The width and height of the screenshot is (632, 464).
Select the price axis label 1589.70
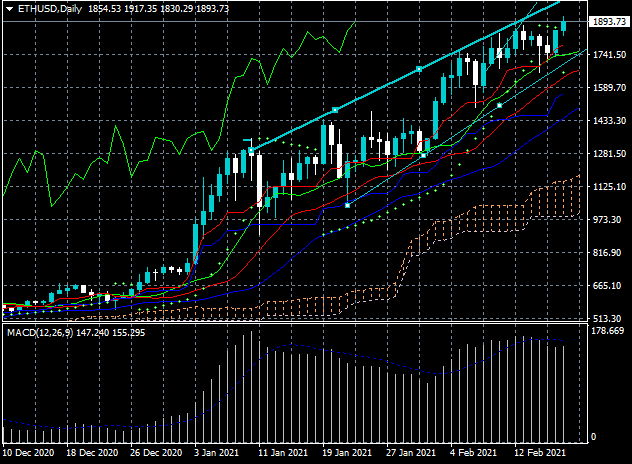coord(609,87)
